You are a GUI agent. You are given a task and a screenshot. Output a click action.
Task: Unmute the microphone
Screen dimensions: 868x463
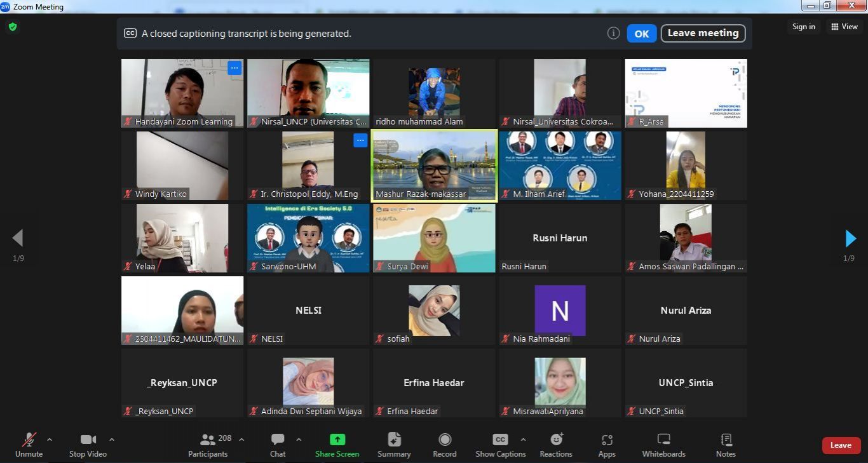pos(29,445)
